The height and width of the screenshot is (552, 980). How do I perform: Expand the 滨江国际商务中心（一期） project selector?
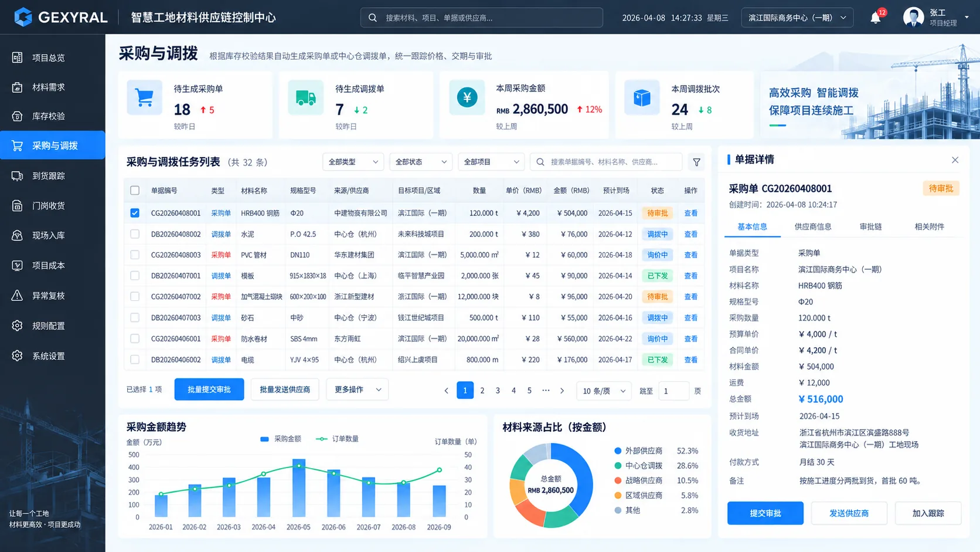(x=797, y=18)
